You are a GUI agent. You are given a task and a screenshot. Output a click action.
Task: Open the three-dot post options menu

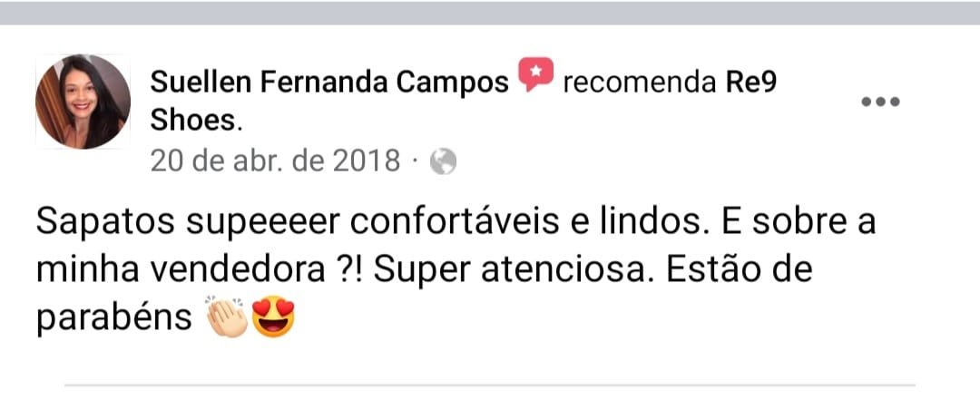point(880,102)
